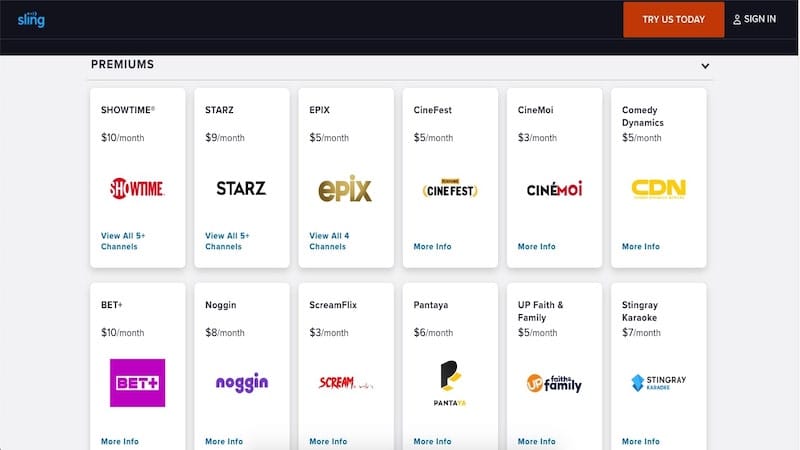
Task: Click the CineFest logo
Action: coord(450,189)
